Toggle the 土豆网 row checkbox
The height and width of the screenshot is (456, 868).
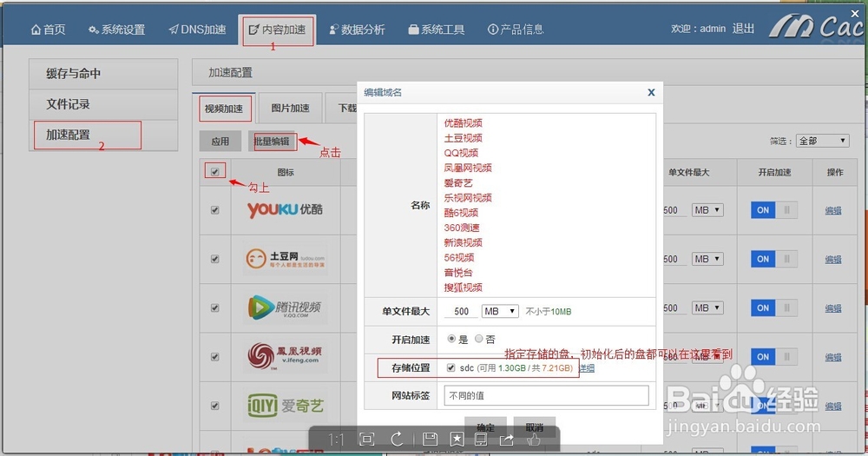tap(214, 259)
